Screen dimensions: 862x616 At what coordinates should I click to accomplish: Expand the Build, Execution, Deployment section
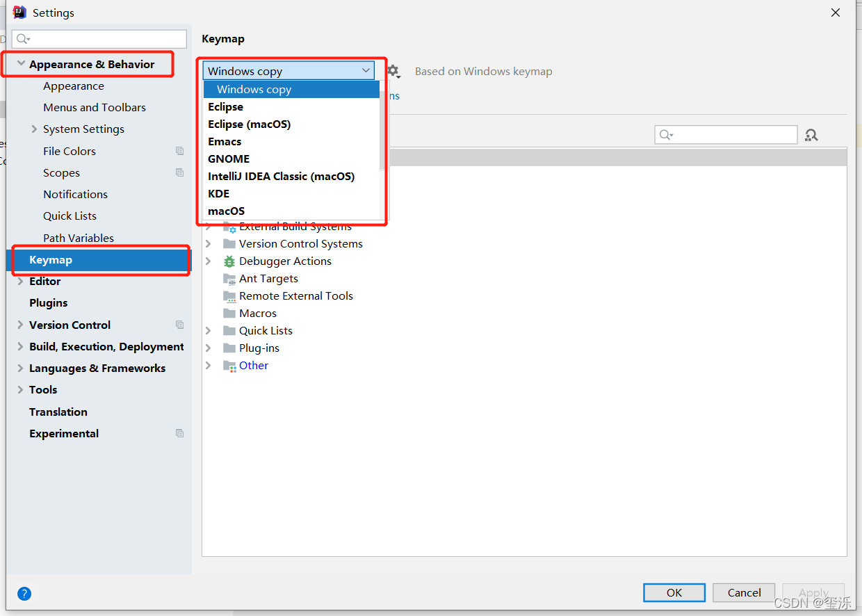pyautogui.click(x=21, y=346)
